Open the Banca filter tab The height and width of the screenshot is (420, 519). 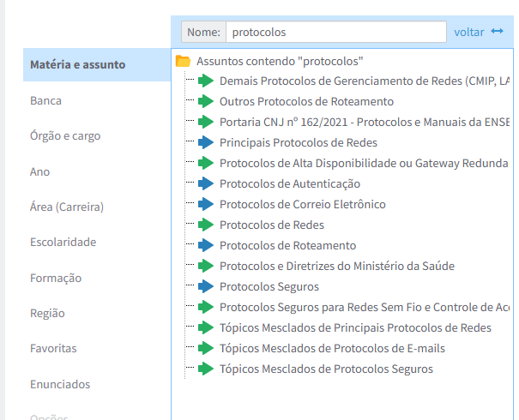tap(45, 100)
